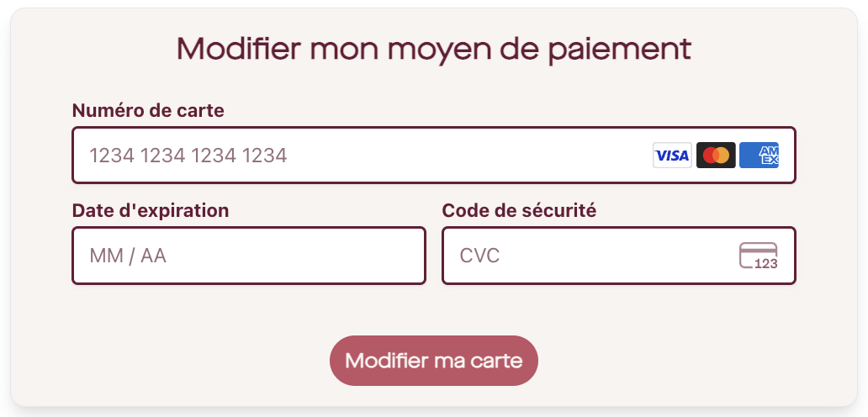Click the 1234 1234 1234 1234 placeholder text
868x417 pixels.
[x=188, y=156]
